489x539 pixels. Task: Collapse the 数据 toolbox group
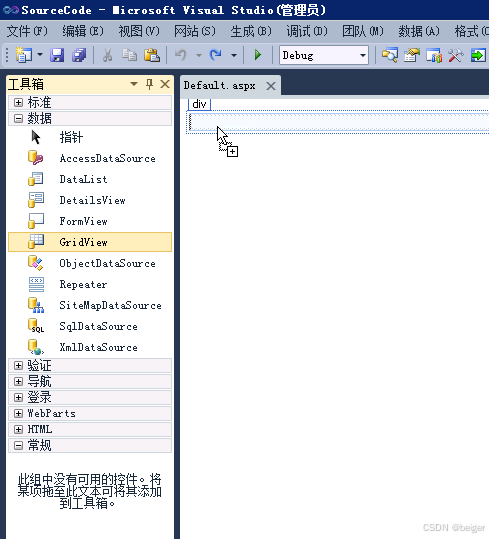click(x=19, y=119)
